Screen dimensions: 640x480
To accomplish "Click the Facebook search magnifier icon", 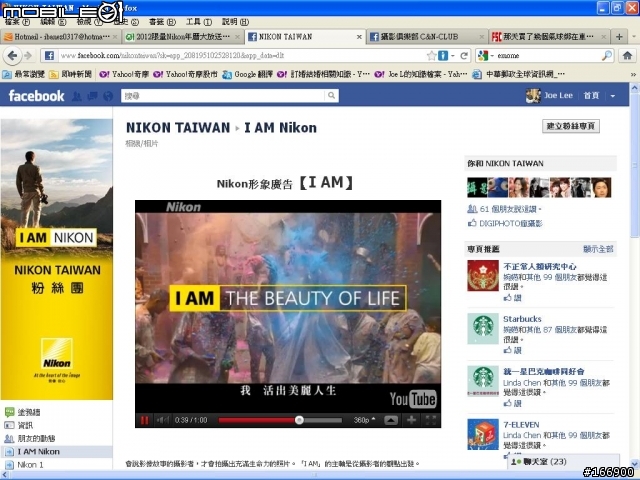I will 331,96.
